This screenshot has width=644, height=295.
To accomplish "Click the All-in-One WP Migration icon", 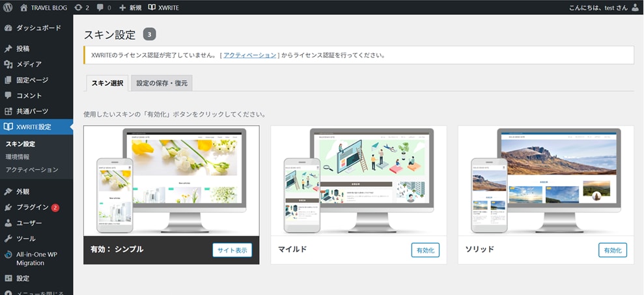I will pyautogui.click(x=8, y=255).
